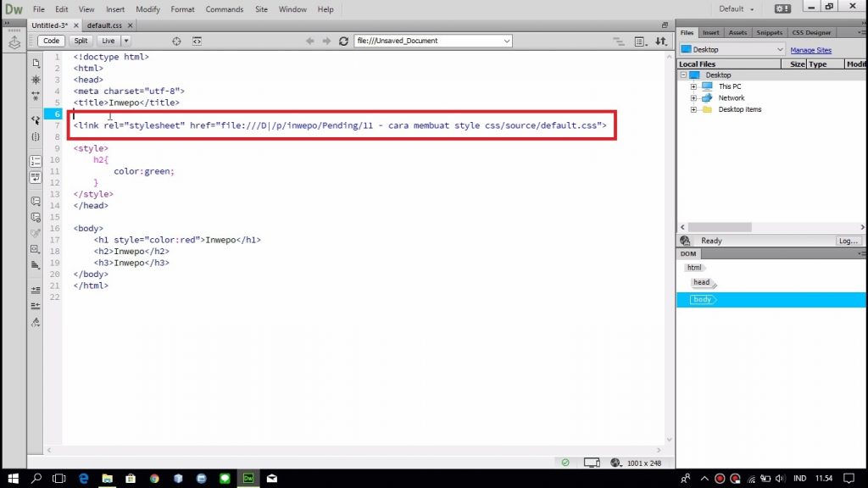Click Remove Comment icon

click(x=36, y=218)
